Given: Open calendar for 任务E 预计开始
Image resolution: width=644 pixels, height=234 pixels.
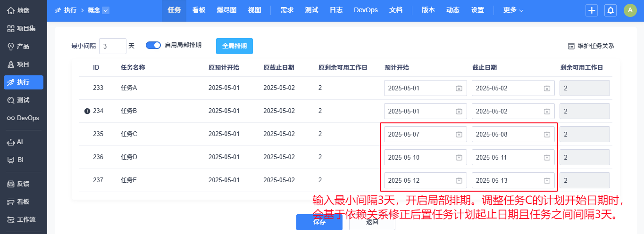Looking at the screenshot, I should tap(459, 180).
